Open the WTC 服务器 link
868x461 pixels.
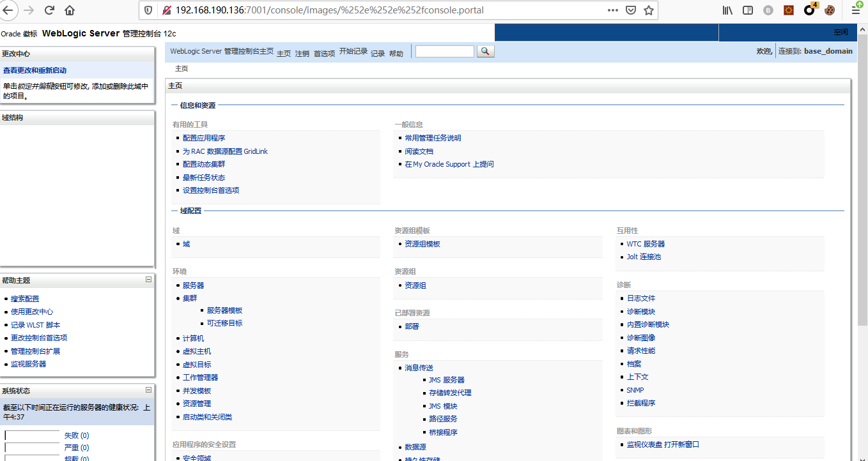tap(646, 244)
